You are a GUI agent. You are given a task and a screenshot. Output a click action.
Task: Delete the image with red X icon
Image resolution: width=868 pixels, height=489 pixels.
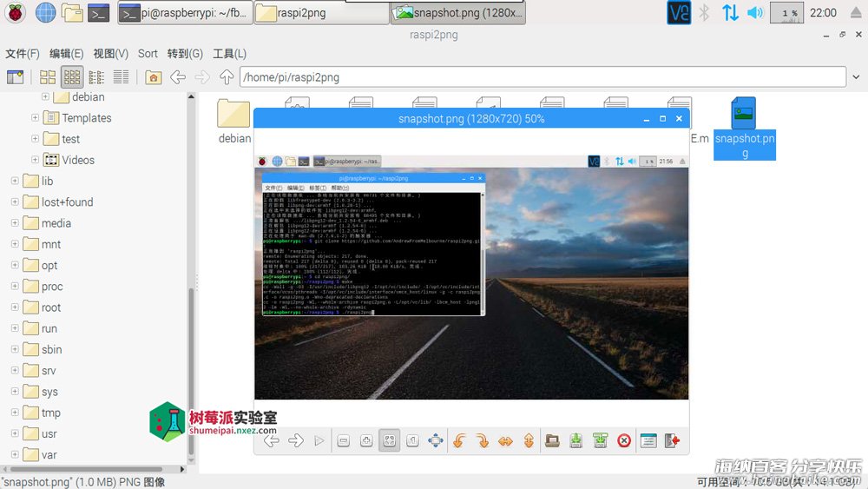pyautogui.click(x=624, y=441)
